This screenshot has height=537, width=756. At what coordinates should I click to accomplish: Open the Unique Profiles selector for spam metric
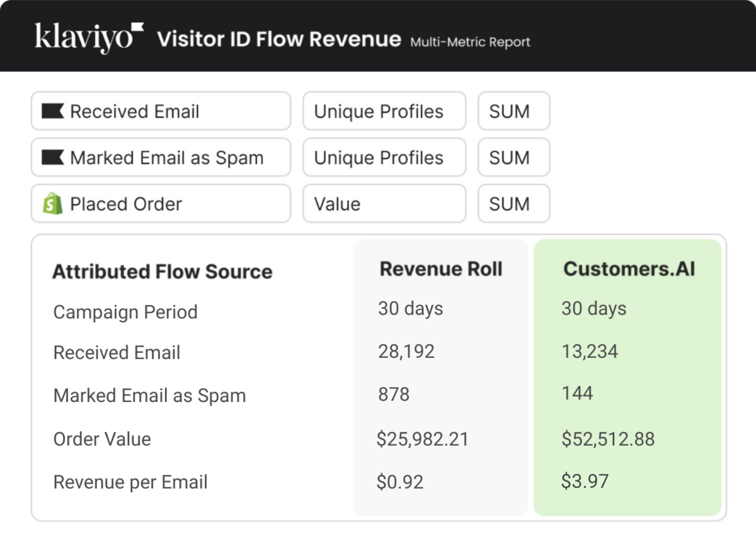pos(384,158)
